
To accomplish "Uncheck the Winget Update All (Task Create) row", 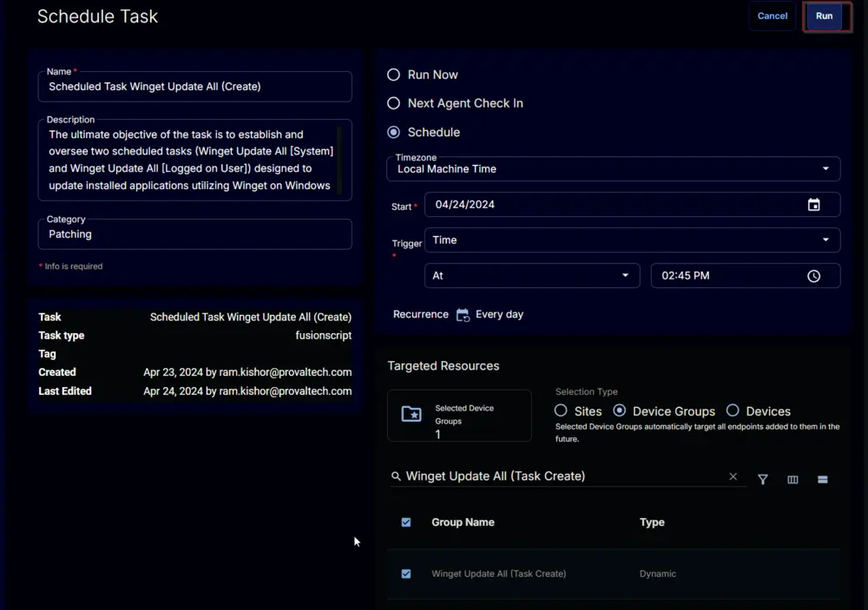I will (405, 574).
